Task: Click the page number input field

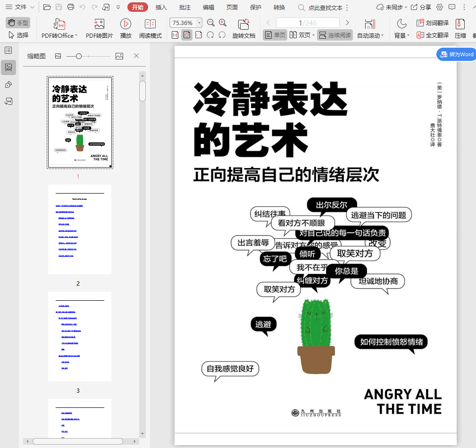Action: (308, 23)
